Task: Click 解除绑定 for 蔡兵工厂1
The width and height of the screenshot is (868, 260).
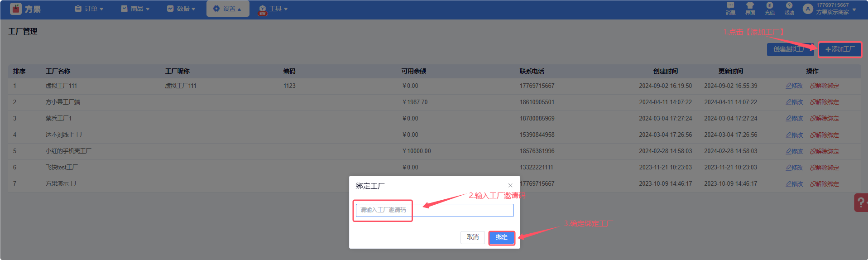Action: [x=825, y=118]
